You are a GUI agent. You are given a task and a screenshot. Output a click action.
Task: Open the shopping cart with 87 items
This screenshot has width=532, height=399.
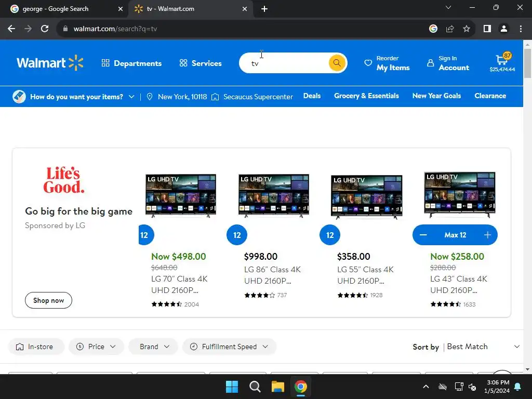pyautogui.click(x=502, y=62)
